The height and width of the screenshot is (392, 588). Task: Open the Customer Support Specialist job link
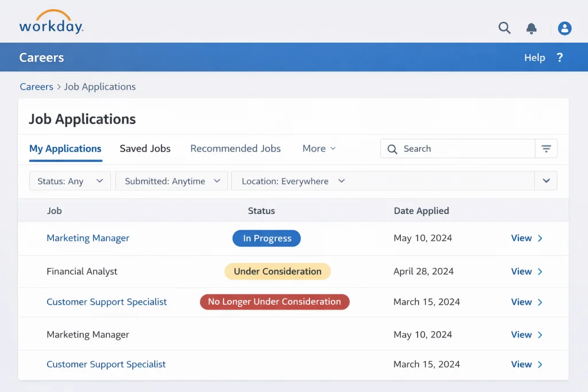(x=106, y=301)
